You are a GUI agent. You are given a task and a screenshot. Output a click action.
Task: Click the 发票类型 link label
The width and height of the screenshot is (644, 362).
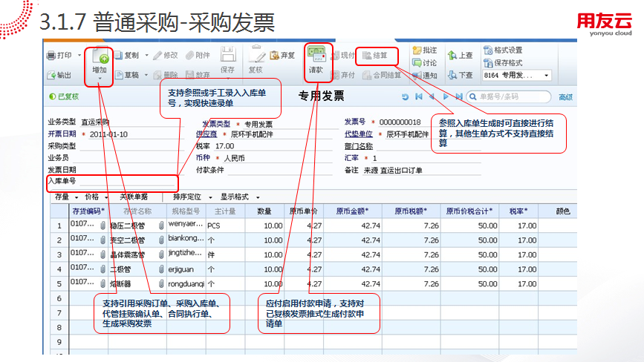click(216, 124)
